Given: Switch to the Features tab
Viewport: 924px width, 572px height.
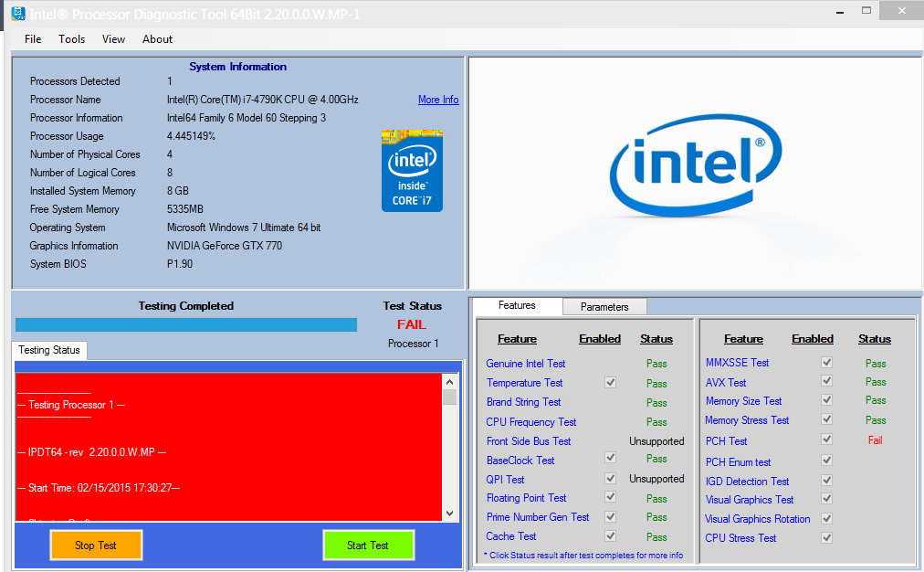Looking at the screenshot, I should 517,305.
